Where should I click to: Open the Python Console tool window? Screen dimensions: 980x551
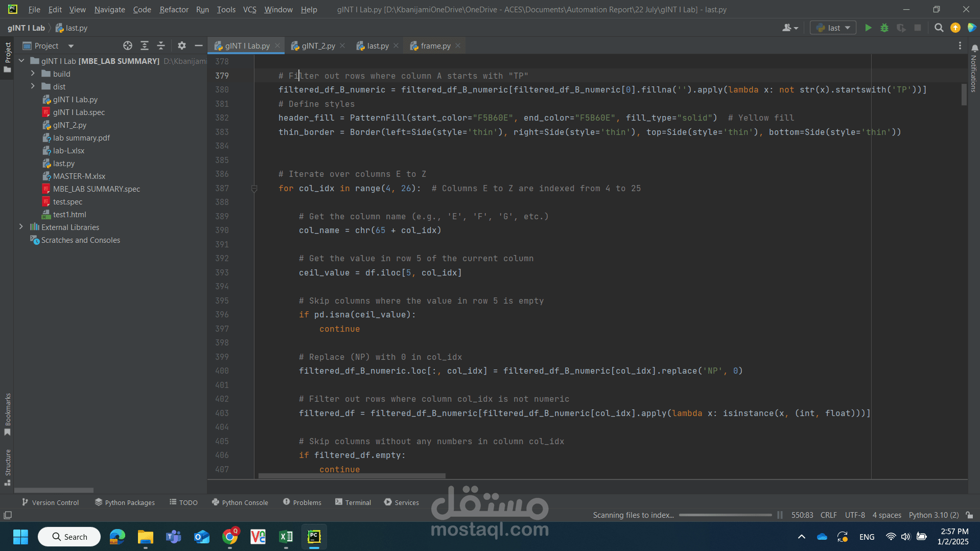pyautogui.click(x=240, y=502)
